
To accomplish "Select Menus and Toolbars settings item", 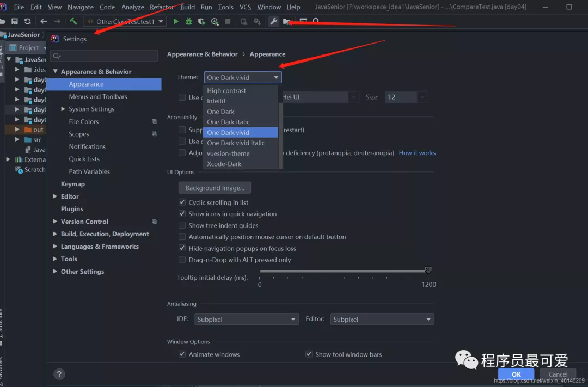I will [98, 96].
